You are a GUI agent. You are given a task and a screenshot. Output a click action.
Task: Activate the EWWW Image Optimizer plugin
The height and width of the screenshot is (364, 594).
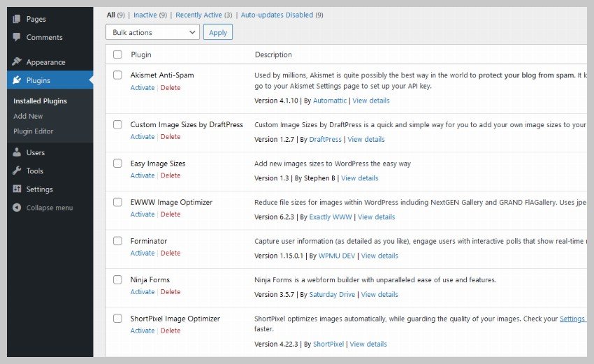[143, 214]
